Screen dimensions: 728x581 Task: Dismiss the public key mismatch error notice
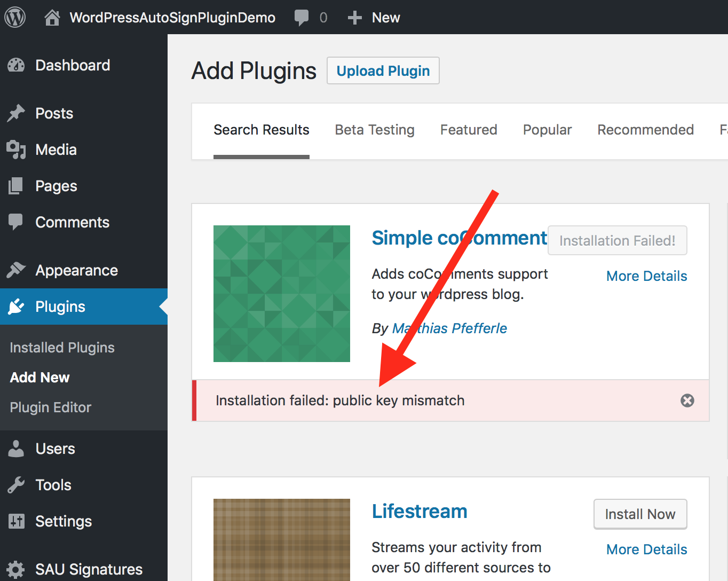pyautogui.click(x=687, y=401)
